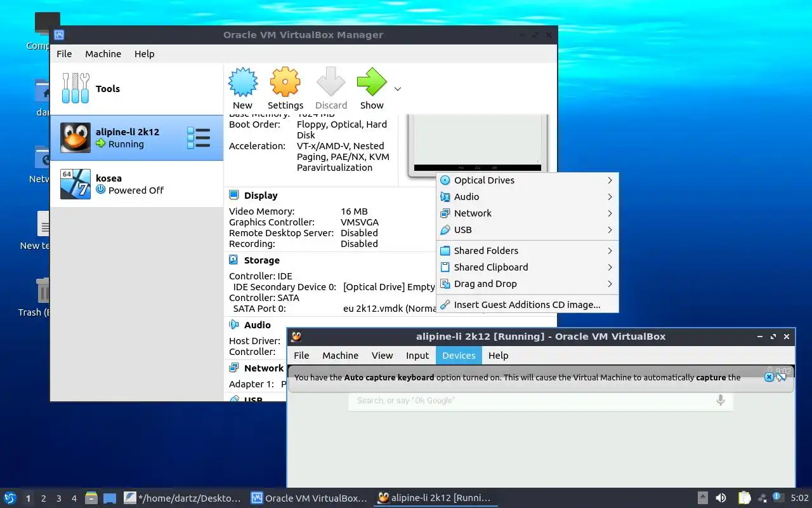
Task: Open the Help menu in VirtualBox Manager
Action: coord(144,54)
